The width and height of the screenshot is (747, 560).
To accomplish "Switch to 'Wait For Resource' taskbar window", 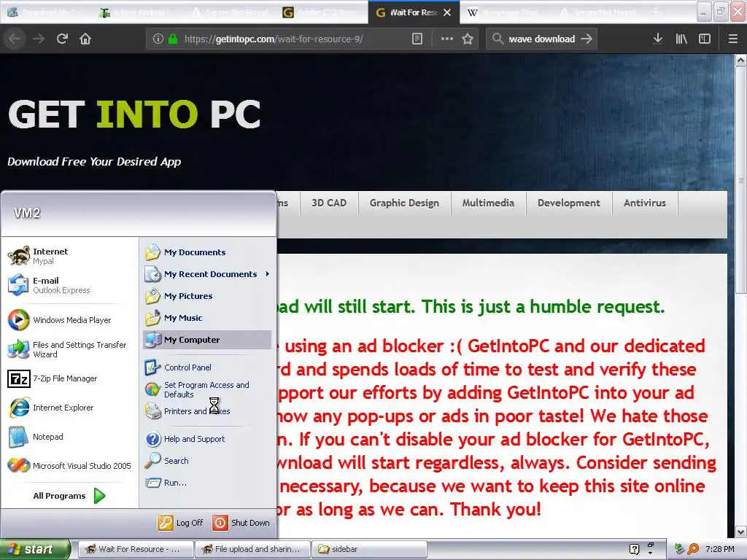I will (136, 549).
